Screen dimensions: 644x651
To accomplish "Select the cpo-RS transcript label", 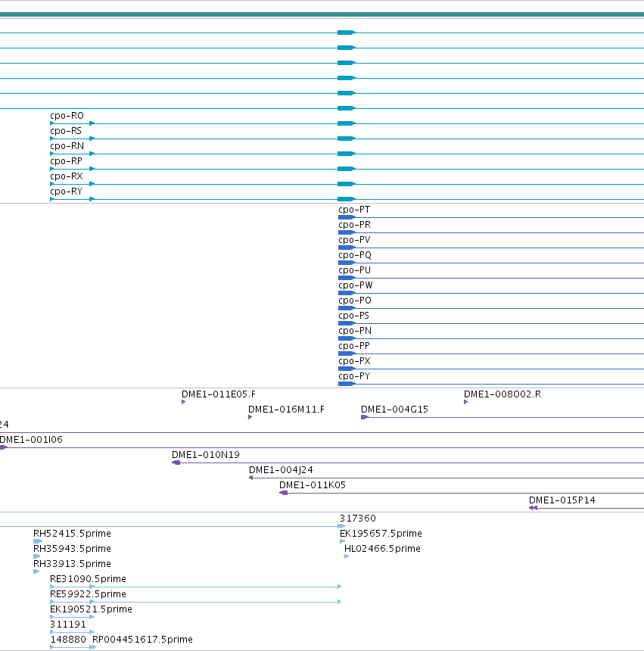I will 66,131.
